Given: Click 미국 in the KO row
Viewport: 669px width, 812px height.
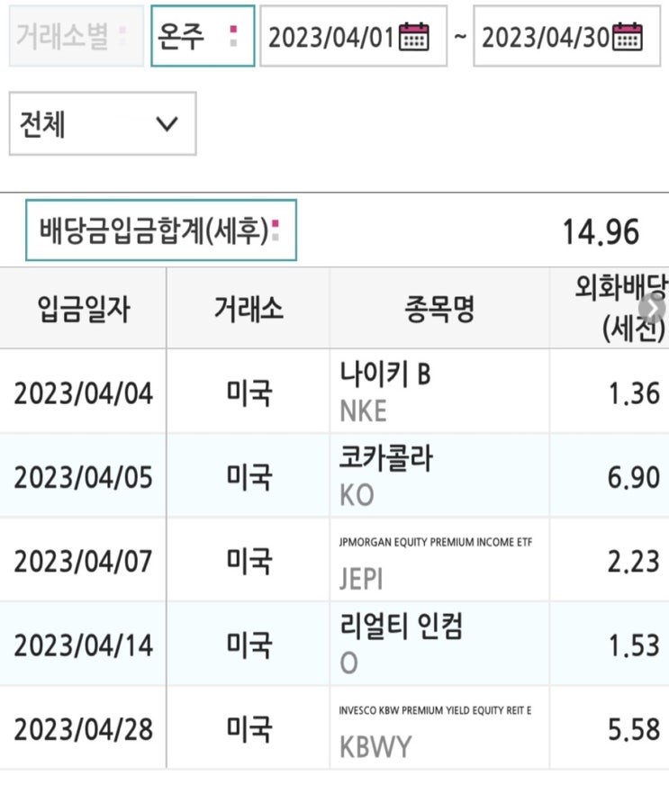Looking at the screenshot, I should (249, 476).
